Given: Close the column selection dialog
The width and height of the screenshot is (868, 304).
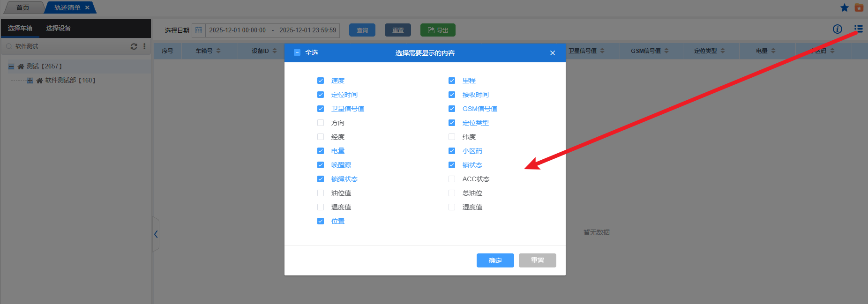Looking at the screenshot, I should coord(553,53).
